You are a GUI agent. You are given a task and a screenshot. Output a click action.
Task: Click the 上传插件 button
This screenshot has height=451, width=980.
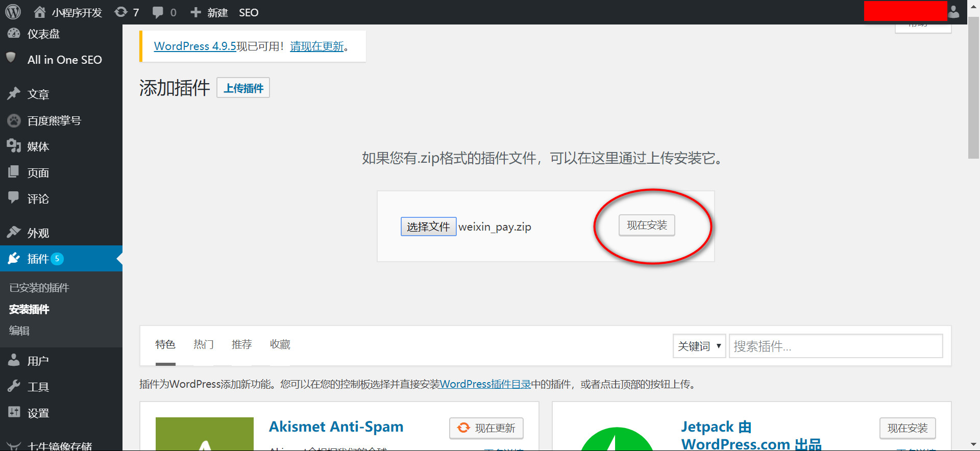tap(243, 88)
